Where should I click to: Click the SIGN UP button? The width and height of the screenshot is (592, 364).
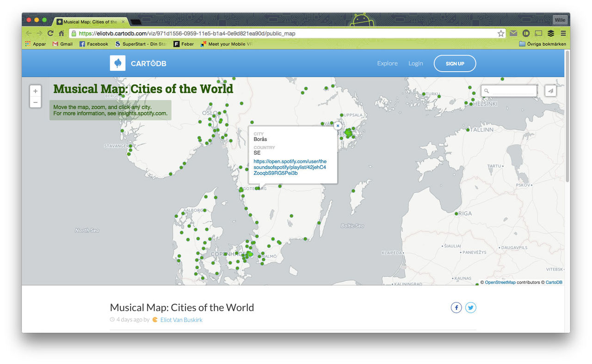(455, 63)
